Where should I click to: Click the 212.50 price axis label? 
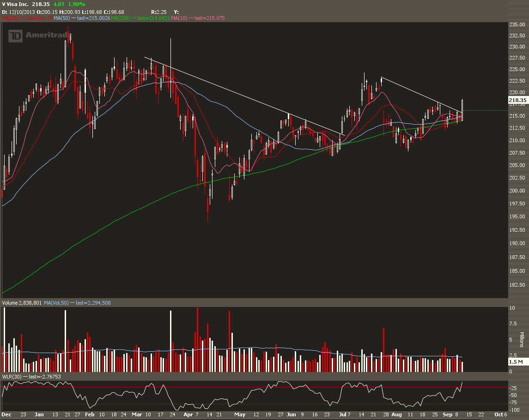pyautogui.click(x=517, y=128)
